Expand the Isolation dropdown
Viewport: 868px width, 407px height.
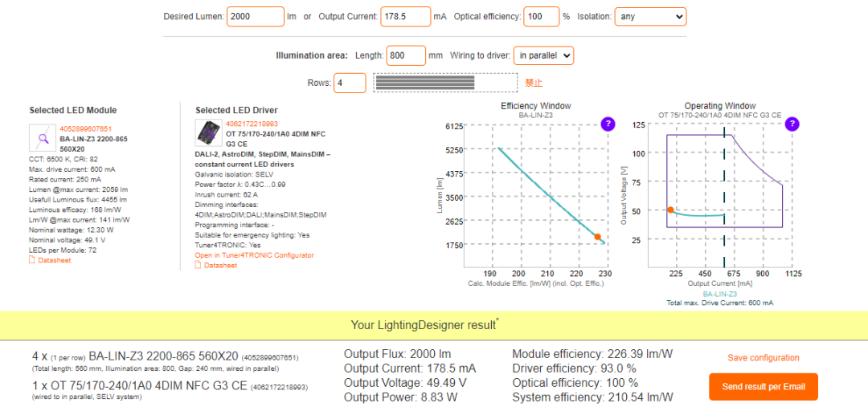(x=649, y=17)
